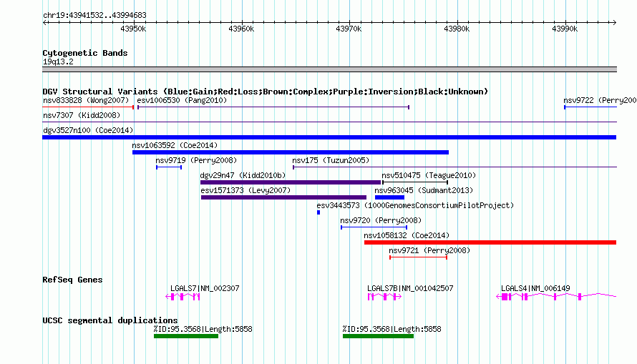Click the 43990k ruler tick label

point(565,29)
